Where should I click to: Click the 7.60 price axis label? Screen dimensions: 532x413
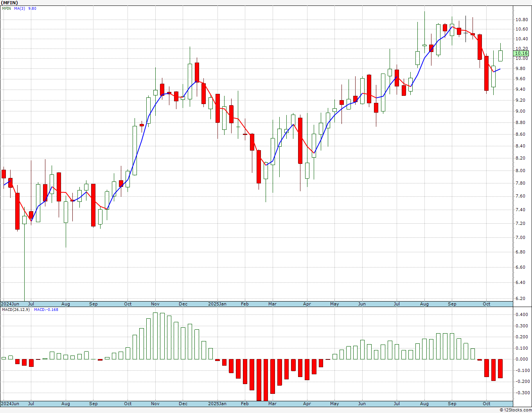(x=521, y=196)
